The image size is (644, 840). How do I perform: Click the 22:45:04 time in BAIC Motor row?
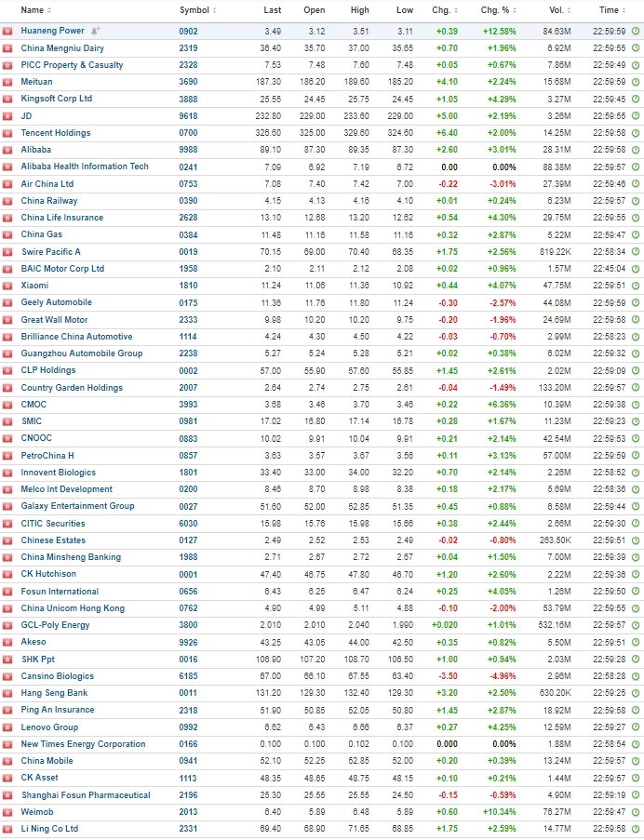point(610,269)
